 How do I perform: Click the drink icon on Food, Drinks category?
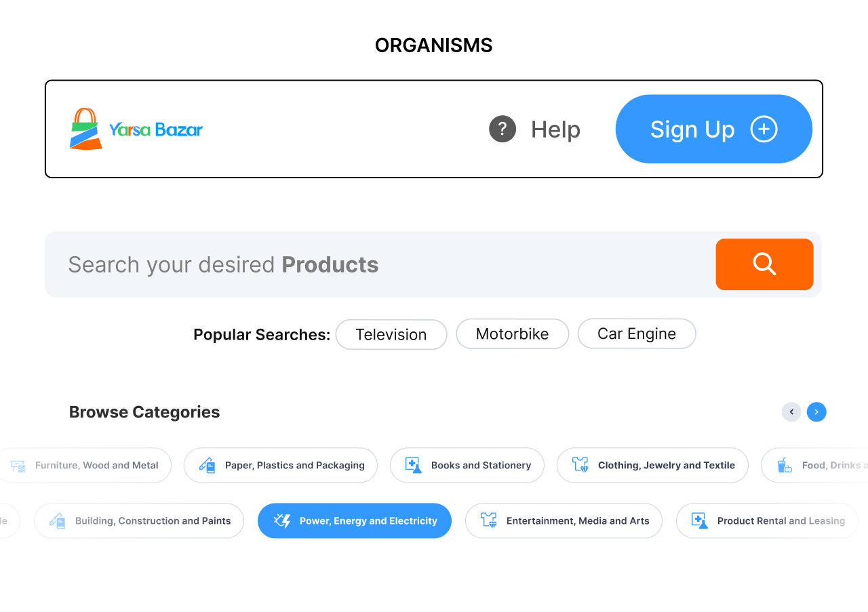(x=785, y=465)
